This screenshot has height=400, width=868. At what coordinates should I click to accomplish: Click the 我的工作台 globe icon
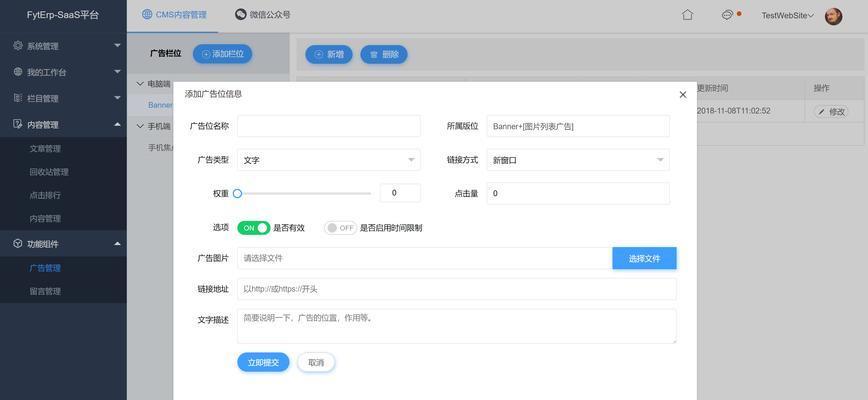coord(18,71)
